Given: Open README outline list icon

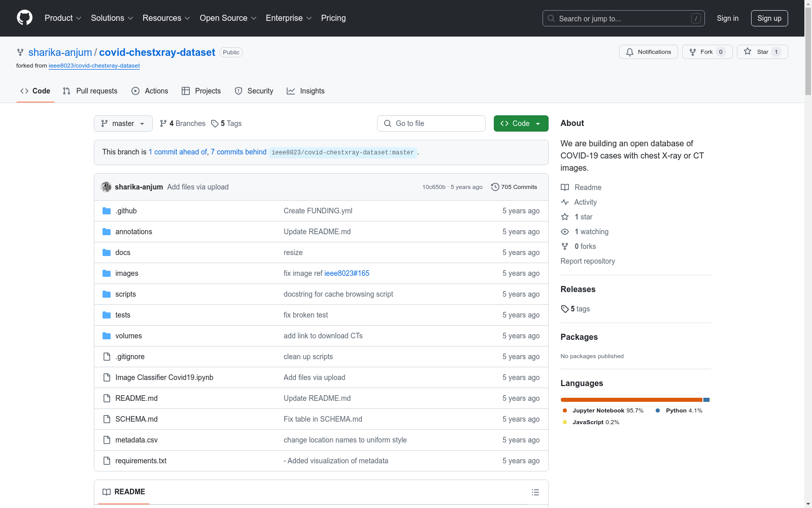Looking at the screenshot, I should click(x=535, y=492).
